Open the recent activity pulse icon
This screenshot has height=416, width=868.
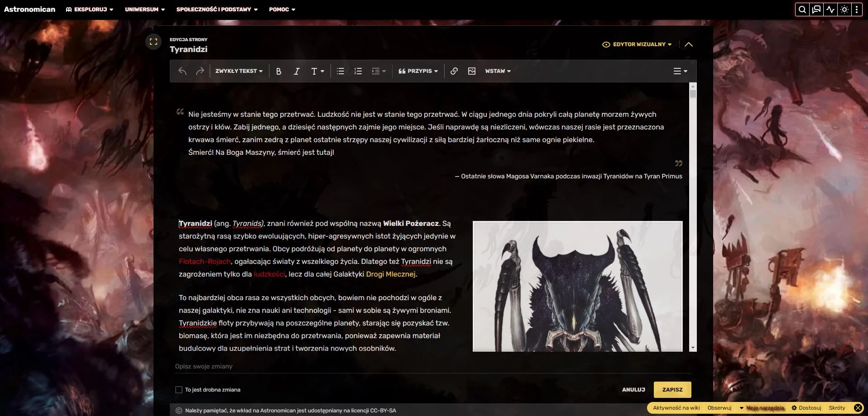[x=830, y=10]
